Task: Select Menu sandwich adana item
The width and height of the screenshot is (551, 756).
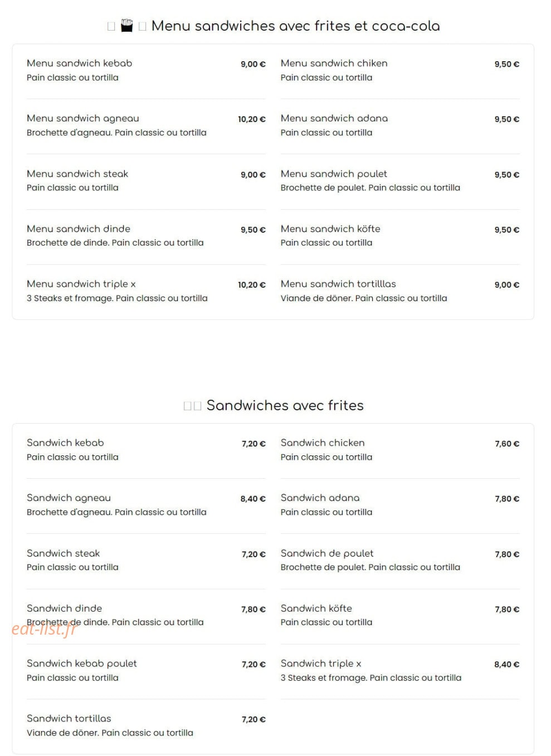Action: (x=400, y=126)
